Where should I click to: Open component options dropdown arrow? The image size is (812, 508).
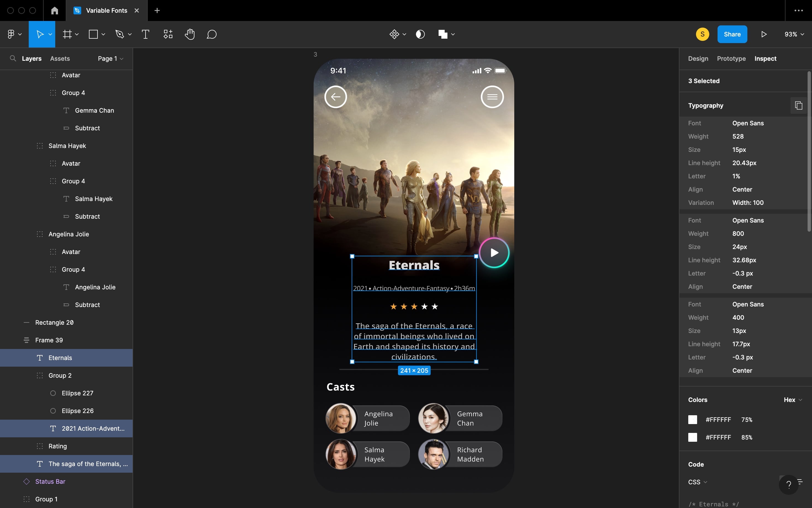[x=404, y=34]
